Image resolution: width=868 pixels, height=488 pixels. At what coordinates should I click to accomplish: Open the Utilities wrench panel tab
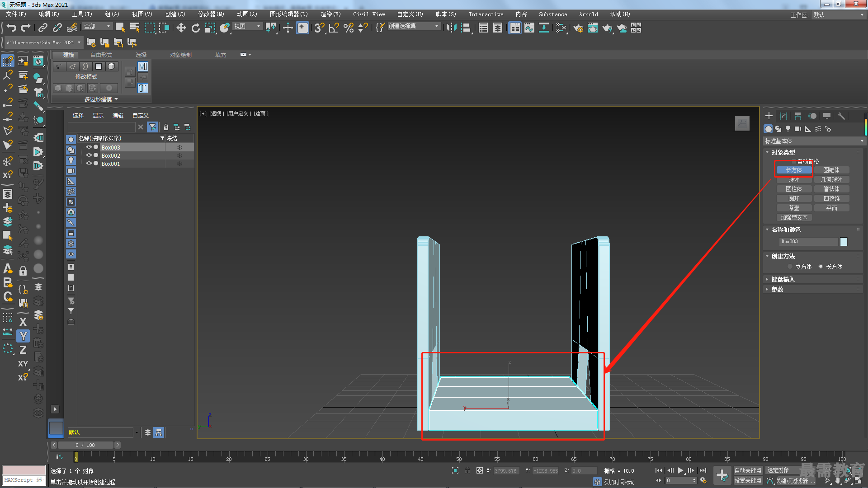click(x=841, y=116)
